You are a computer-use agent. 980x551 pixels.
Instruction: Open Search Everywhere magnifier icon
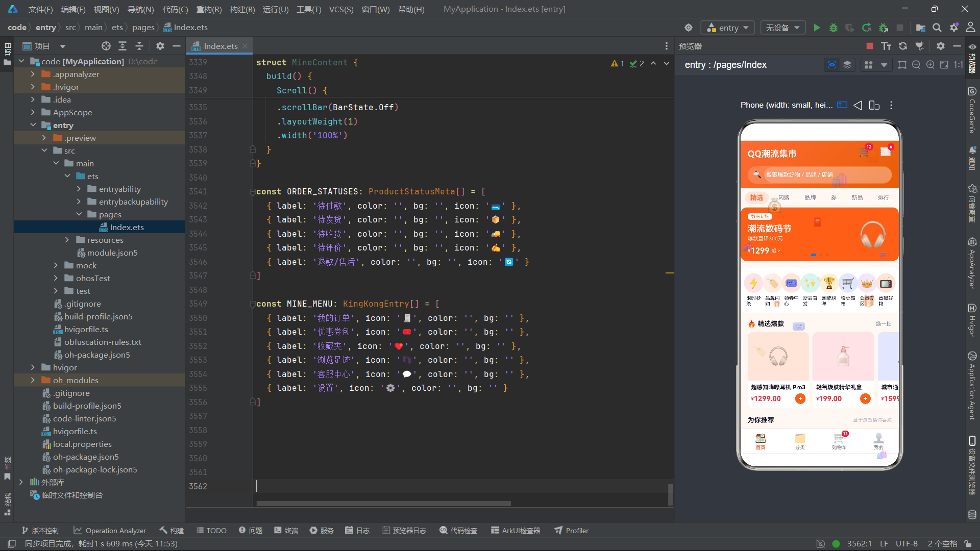[x=937, y=28]
